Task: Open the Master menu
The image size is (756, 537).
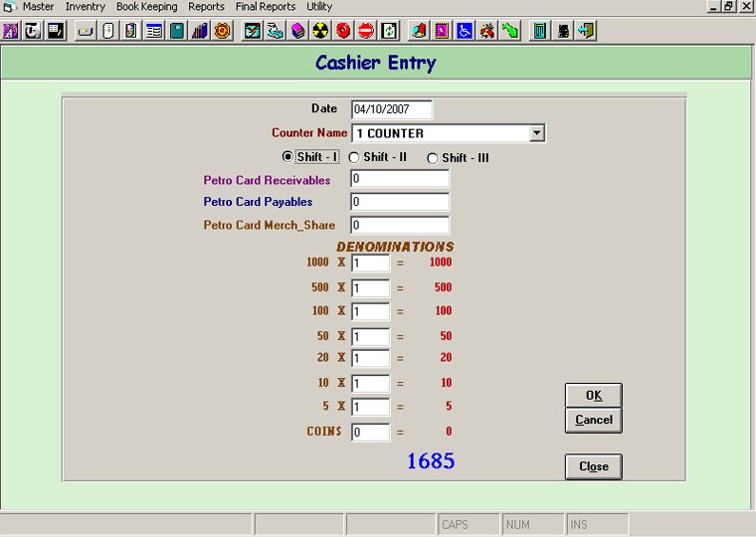Action: point(38,7)
